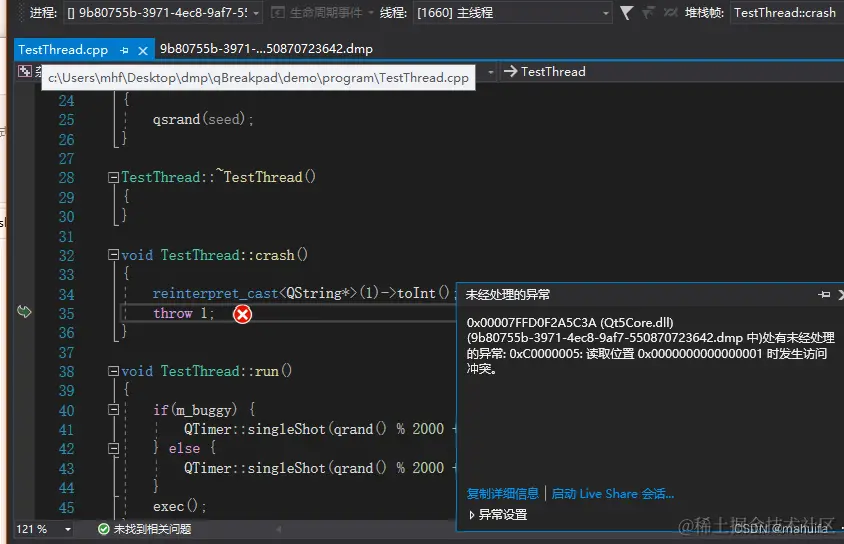The height and width of the screenshot is (544, 844).
Task: Click the exception message text 0xC0000005
Action: 650,345
